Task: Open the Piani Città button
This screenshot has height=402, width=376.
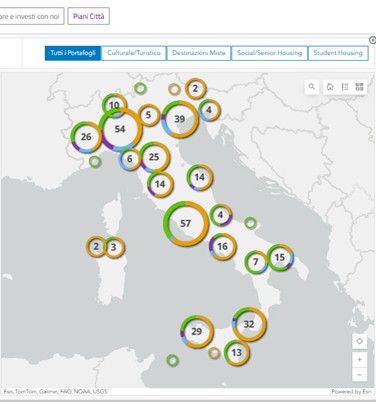Action: tap(89, 16)
